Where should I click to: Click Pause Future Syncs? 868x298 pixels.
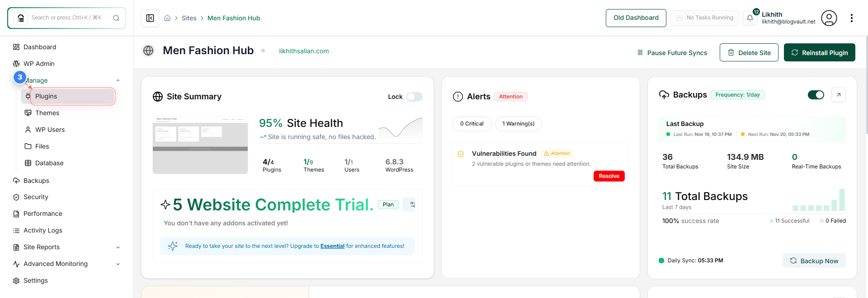[672, 53]
